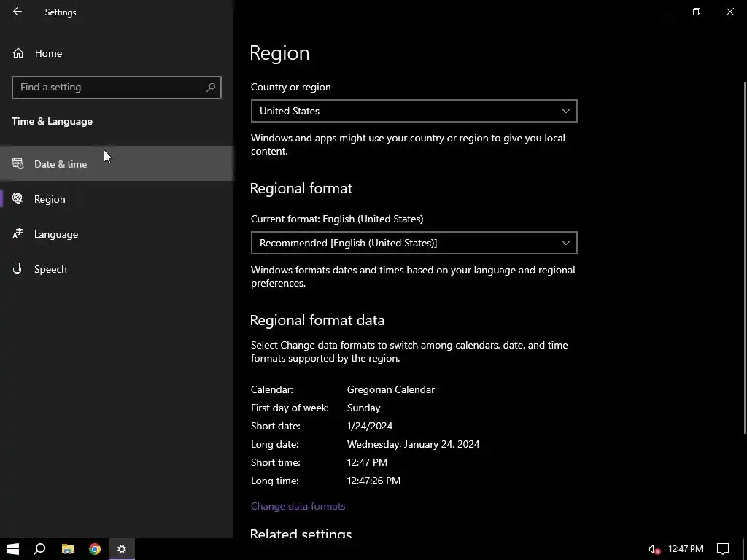Minimize the Settings window
Viewport: 747px width, 560px height.
(662, 12)
